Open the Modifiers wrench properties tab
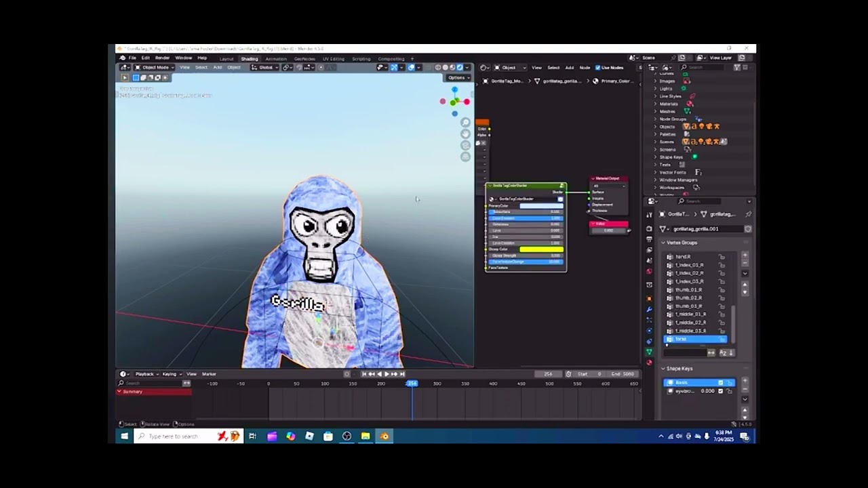The width and height of the screenshot is (868, 488). 649,309
